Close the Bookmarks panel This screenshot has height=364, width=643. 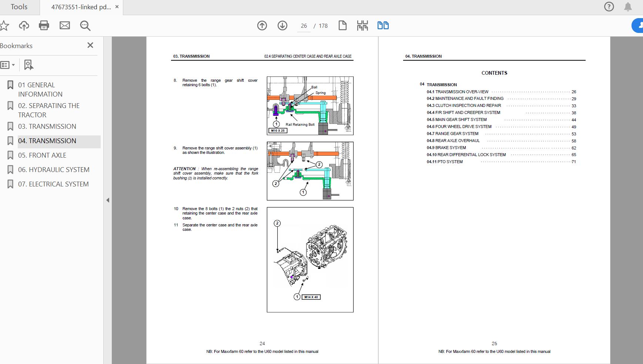pos(90,45)
